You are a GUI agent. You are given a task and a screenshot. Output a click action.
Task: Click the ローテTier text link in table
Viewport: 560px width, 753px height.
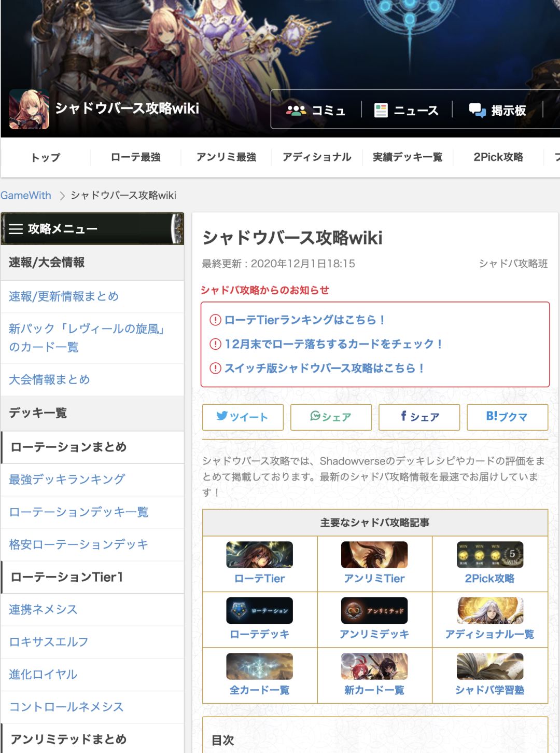click(260, 579)
